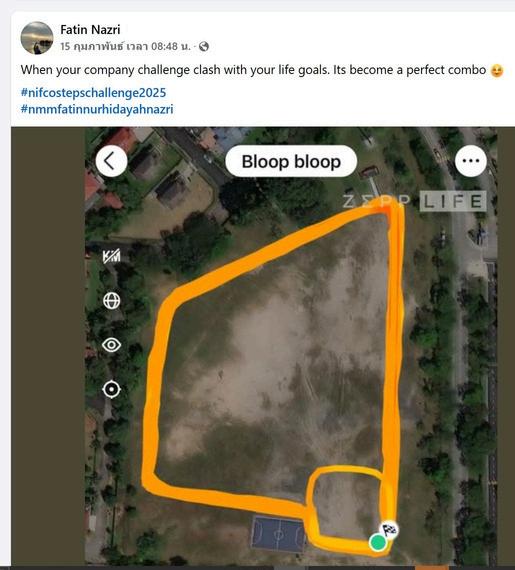Viewport: 515px width, 570px height.
Task: Switch map type with the globe icon
Action: click(x=112, y=301)
